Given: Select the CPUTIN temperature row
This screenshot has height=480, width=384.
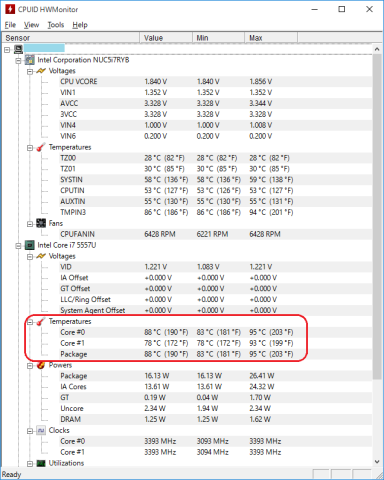Looking at the screenshot, I should point(215,190).
